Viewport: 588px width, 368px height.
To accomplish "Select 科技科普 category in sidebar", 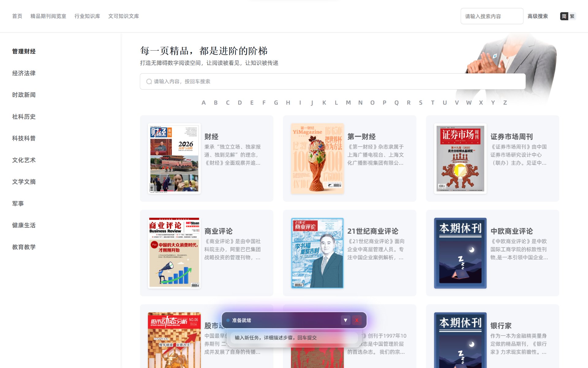I will 24,138.
